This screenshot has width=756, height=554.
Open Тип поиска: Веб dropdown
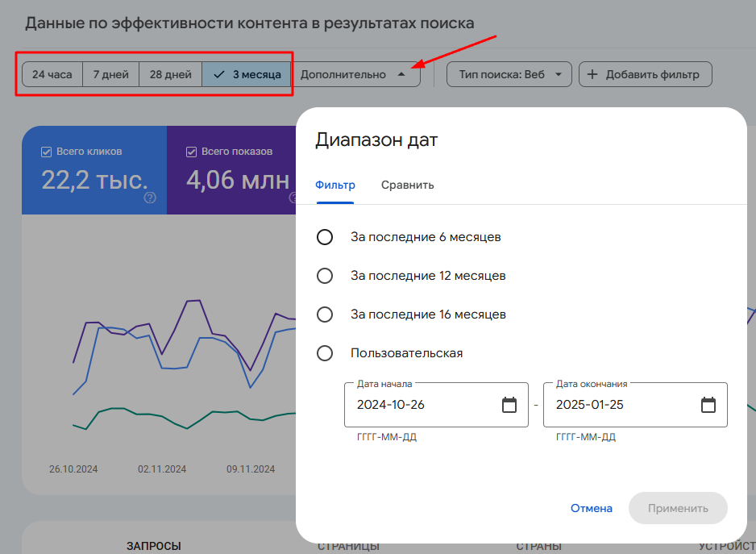pos(509,74)
